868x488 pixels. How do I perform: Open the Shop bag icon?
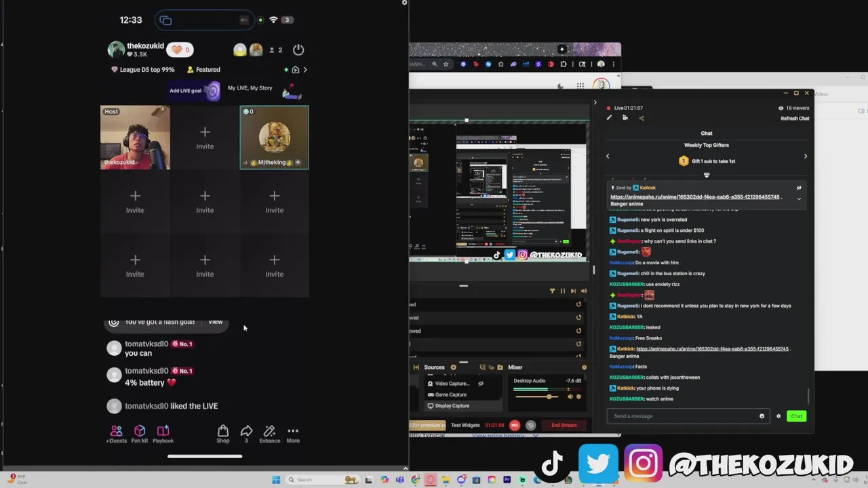point(222,434)
